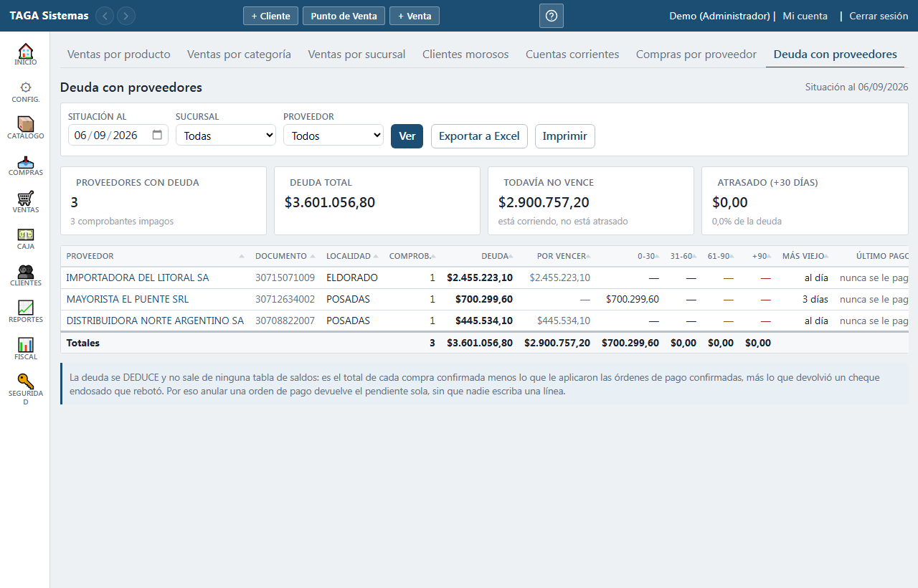Open the Mi cuenta link
918x588 pixels.
point(805,16)
